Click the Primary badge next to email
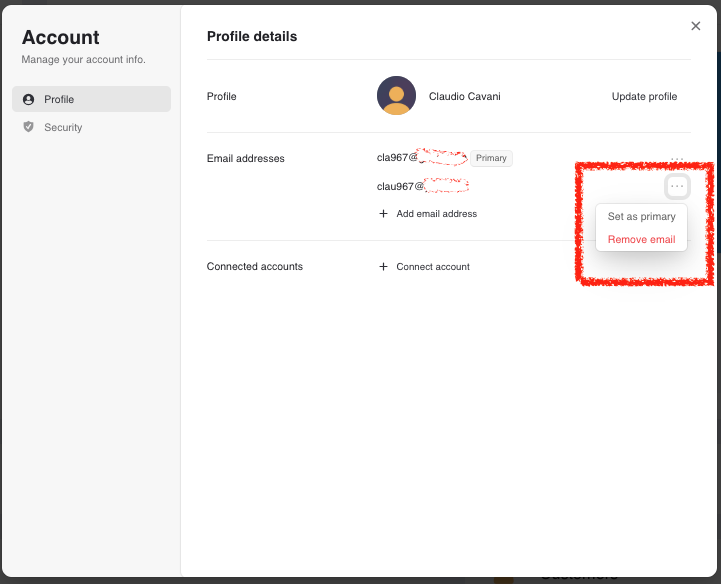721x584 pixels. click(491, 158)
